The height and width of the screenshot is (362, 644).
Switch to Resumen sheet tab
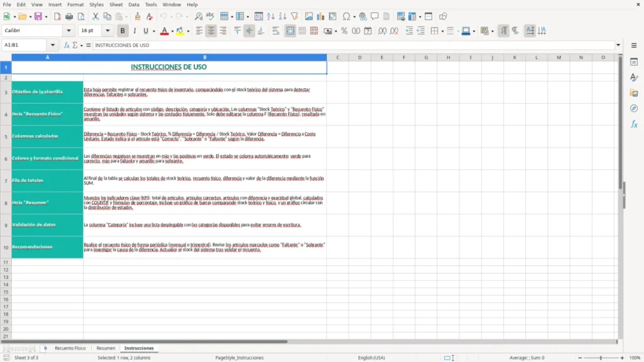point(106,348)
